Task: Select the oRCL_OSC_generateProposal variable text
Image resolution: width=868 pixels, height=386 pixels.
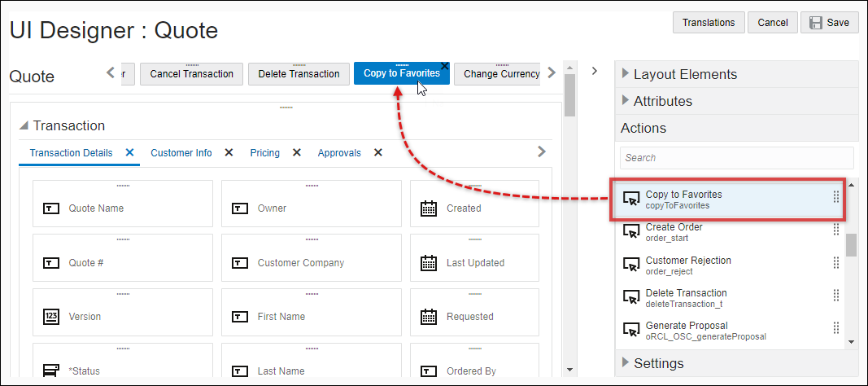Action: [x=706, y=336]
